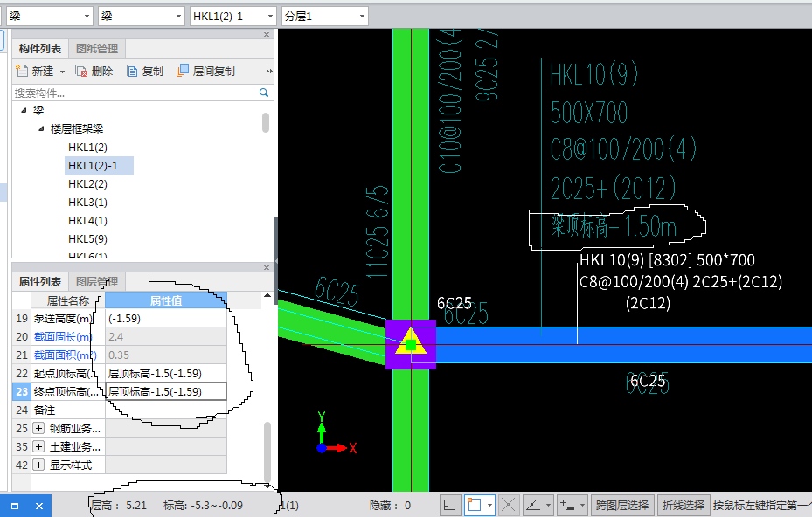Click the plus-bar dynamic input icon
Image resolution: width=812 pixels, height=517 pixels.
tap(567, 505)
